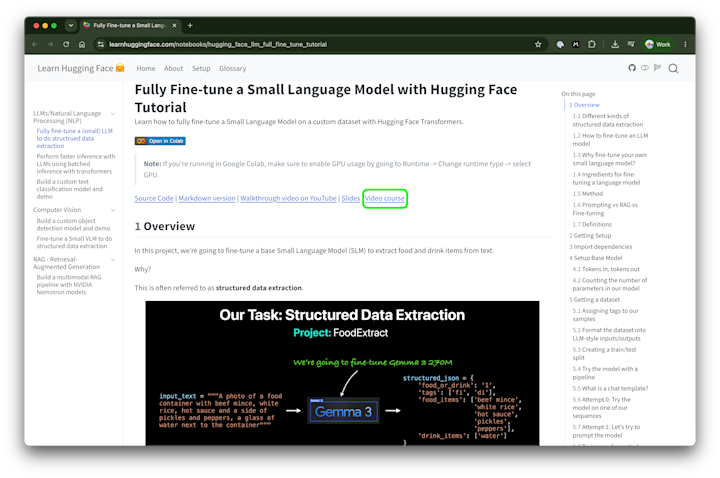Click the address bar URL
Screen dimensions: 720x478
point(218,44)
